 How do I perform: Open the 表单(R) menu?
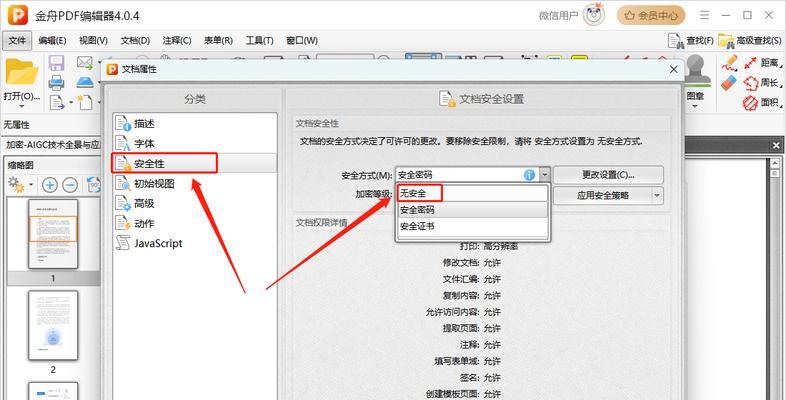click(x=219, y=41)
